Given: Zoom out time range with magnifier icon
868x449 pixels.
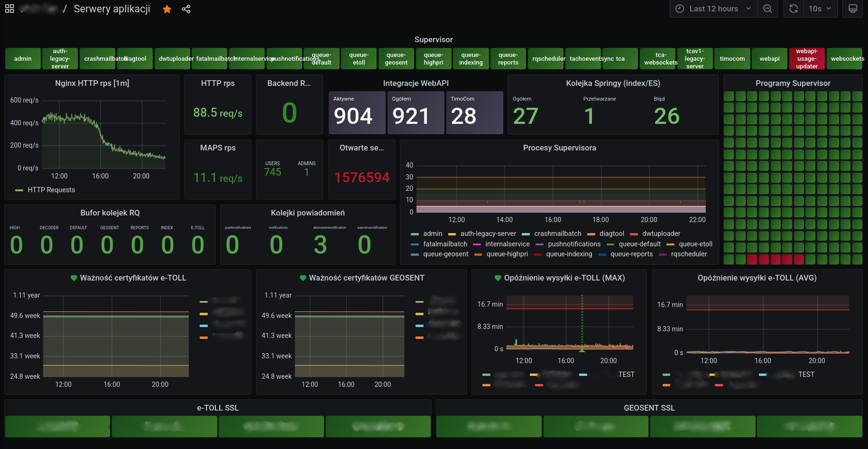Looking at the screenshot, I should point(767,9).
